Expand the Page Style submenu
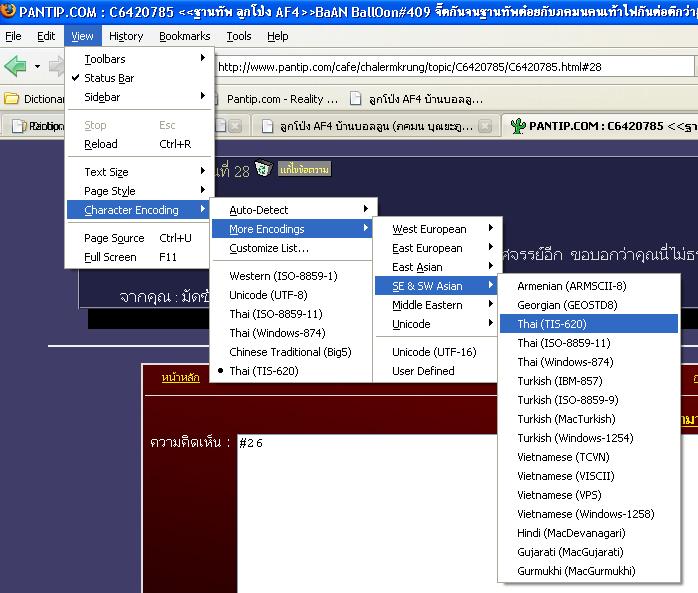Screen dimensions: 698x593 (x=138, y=191)
